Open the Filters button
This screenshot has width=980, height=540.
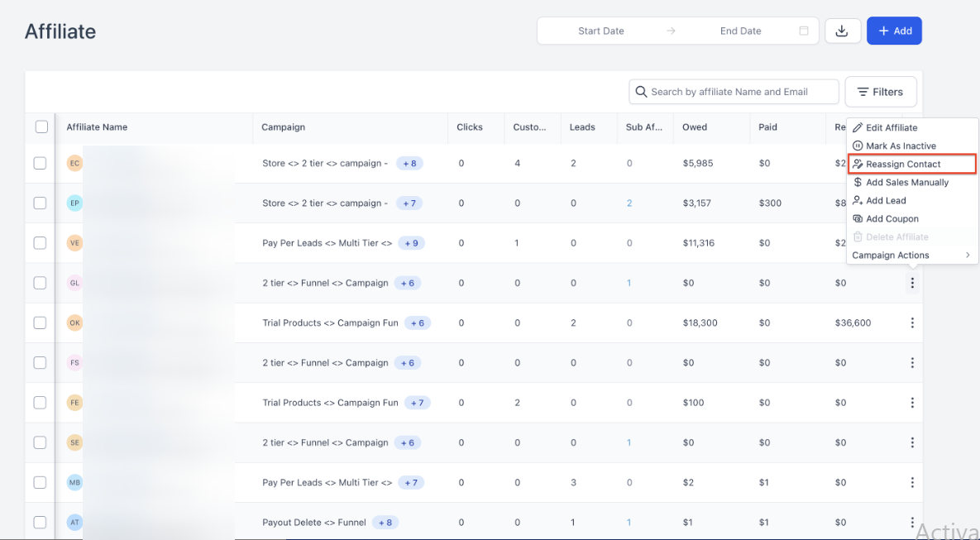click(x=880, y=92)
